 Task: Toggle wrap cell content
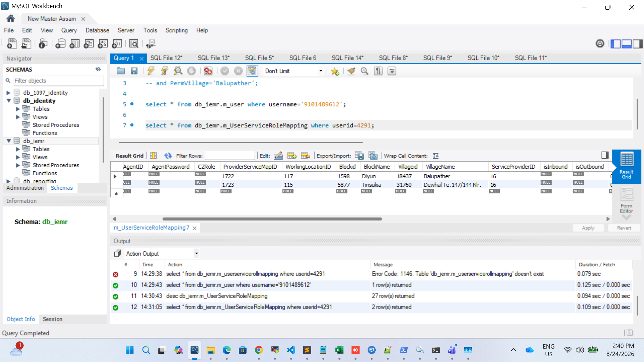click(436, 156)
